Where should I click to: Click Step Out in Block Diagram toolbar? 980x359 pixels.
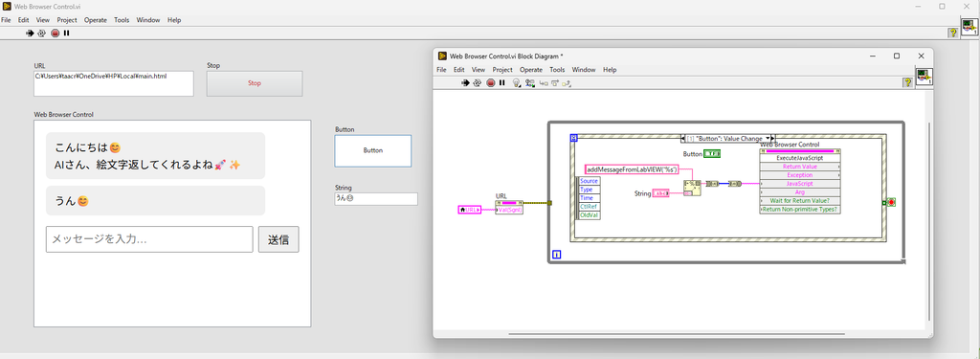click(567, 82)
